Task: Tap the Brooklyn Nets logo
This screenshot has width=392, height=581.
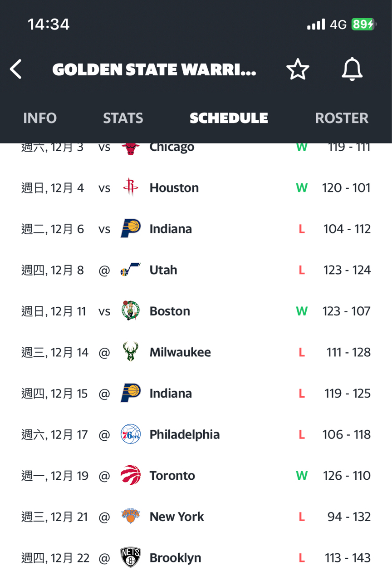Action: [131, 558]
